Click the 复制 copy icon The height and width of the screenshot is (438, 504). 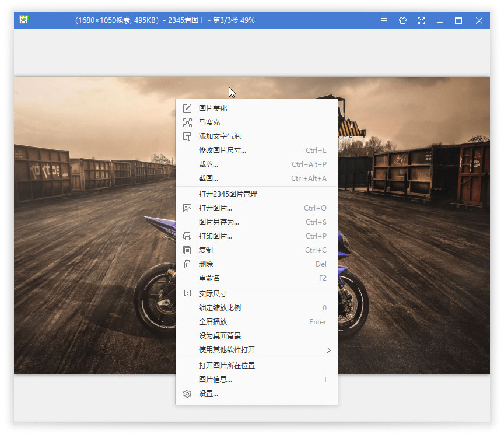(x=187, y=250)
